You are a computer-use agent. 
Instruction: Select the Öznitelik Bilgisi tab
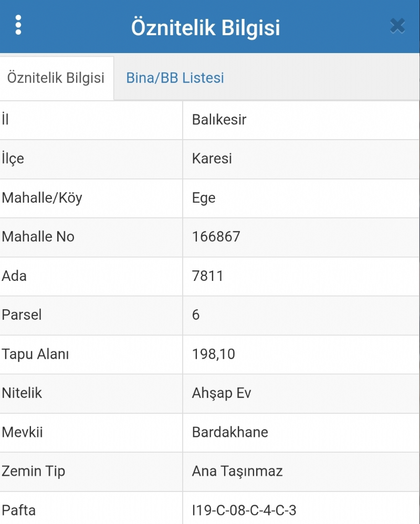tap(56, 78)
